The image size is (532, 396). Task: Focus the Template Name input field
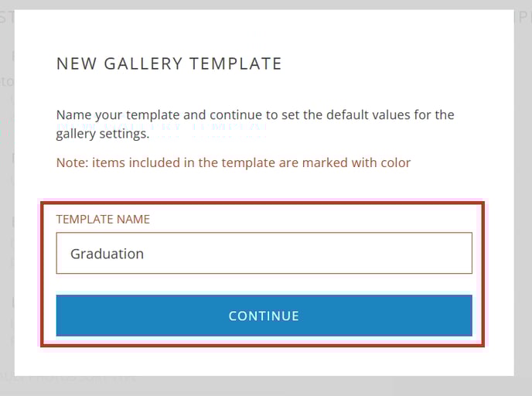(264, 253)
